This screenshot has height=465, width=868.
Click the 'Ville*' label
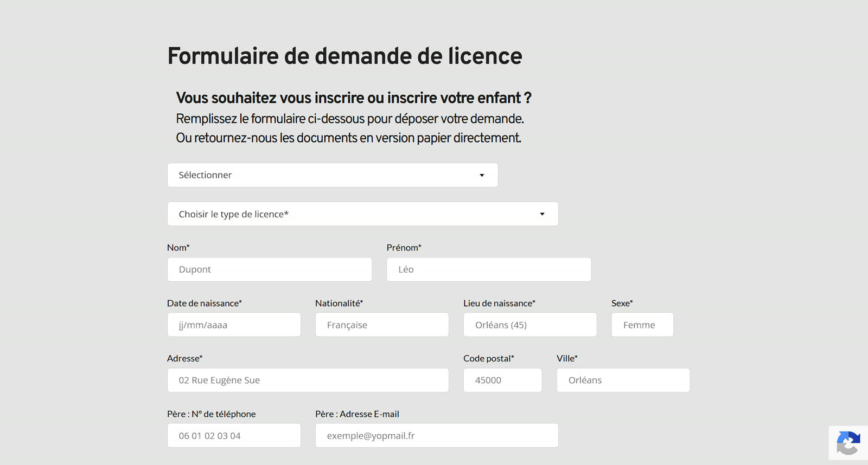[x=567, y=359]
